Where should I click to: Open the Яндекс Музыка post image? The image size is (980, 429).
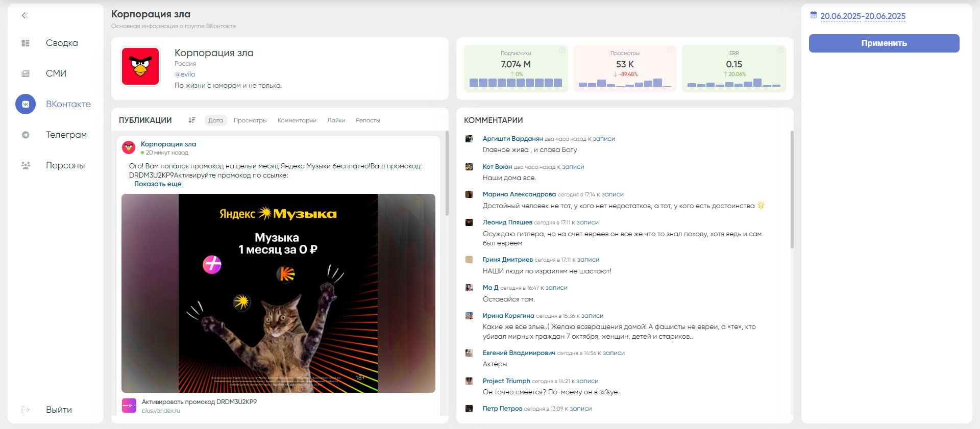pos(278,293)
